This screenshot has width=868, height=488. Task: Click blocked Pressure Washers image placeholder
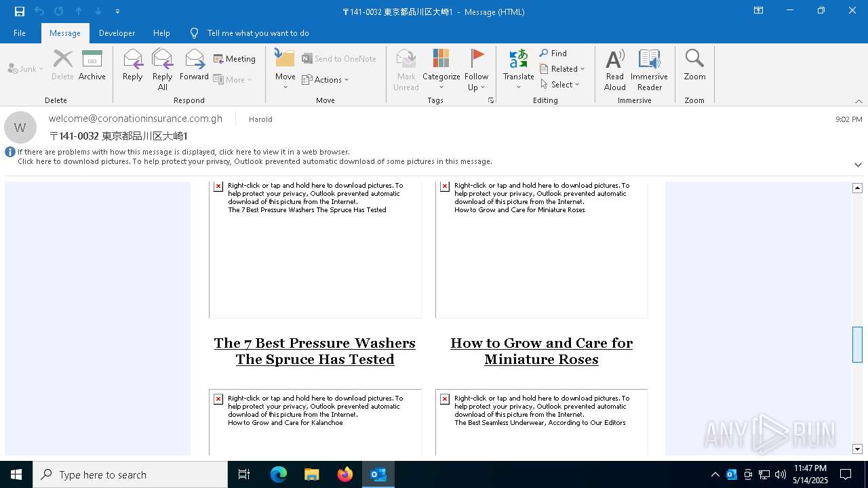(x=315, y=249)
